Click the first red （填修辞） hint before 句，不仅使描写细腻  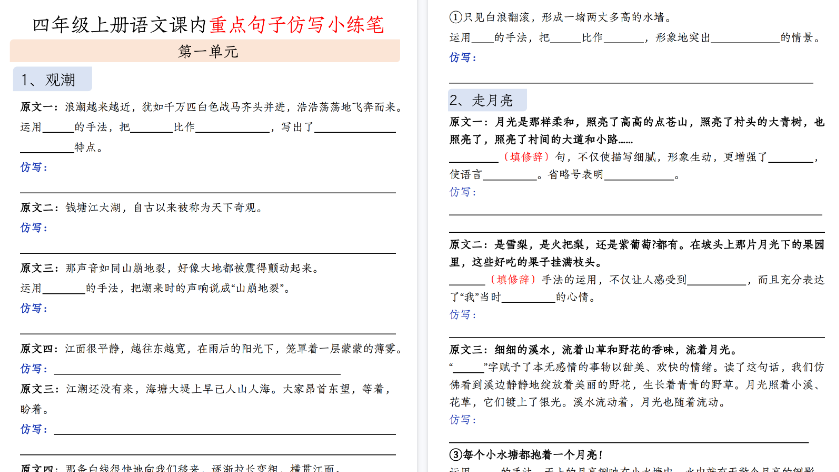(x=525, y=157)
